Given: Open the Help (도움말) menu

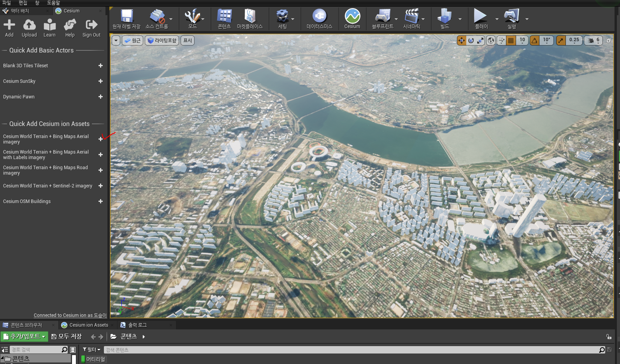Looking at the screenshot, I should click(53, 3).
